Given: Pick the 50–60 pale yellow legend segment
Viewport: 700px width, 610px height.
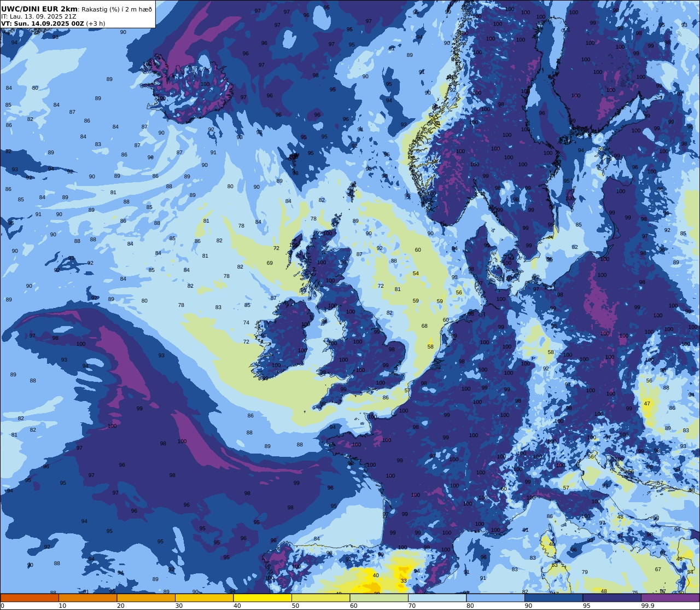Looking at the screenshot, I should click(320, 597).
